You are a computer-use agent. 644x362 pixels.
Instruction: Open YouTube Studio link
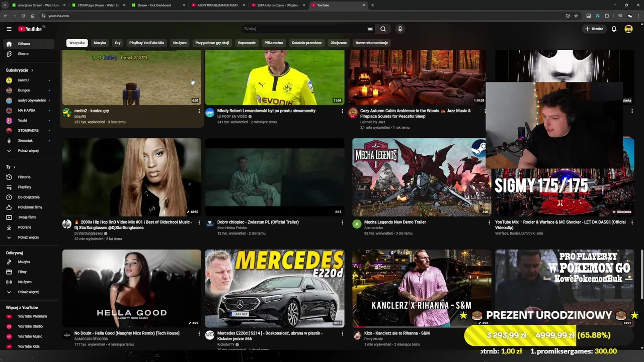(28, 326)
